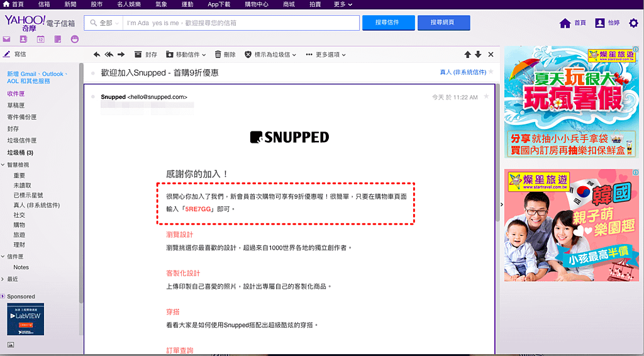The height and width of the screenshot is (356, 644).
Task: Open the 韓國親子萌樂園趣 ad banner
Action: point(571,225)
